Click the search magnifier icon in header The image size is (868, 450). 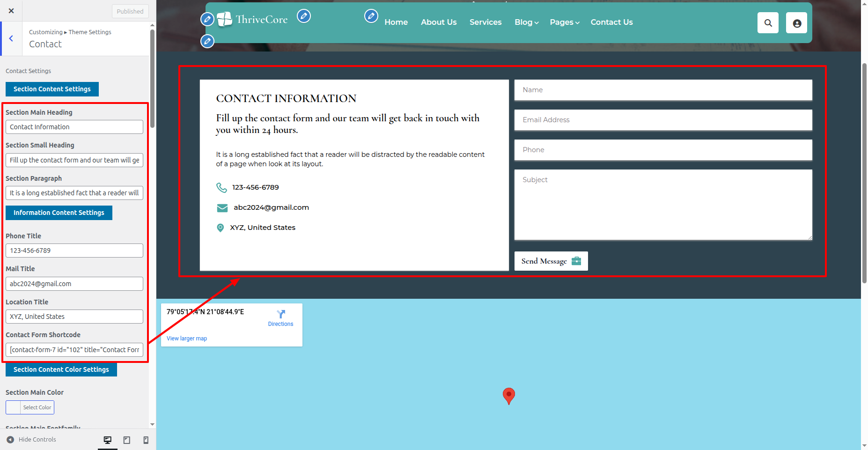(768, 23)
